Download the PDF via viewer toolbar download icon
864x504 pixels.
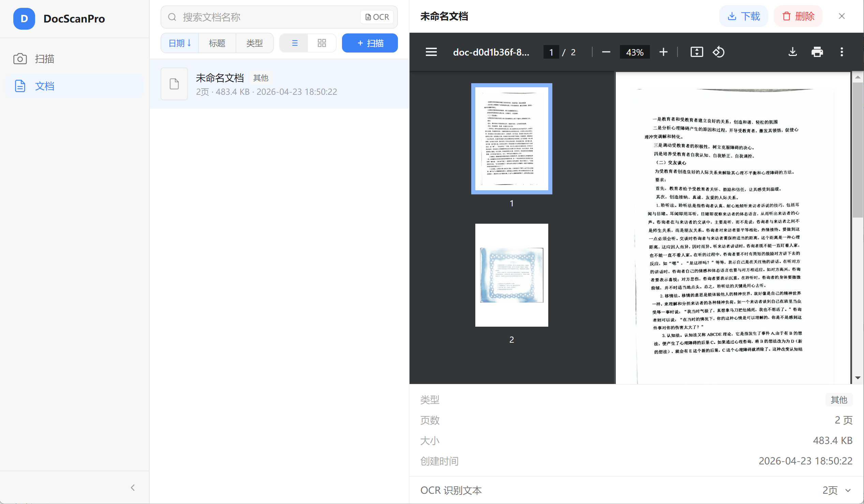(x=792, y=52)
